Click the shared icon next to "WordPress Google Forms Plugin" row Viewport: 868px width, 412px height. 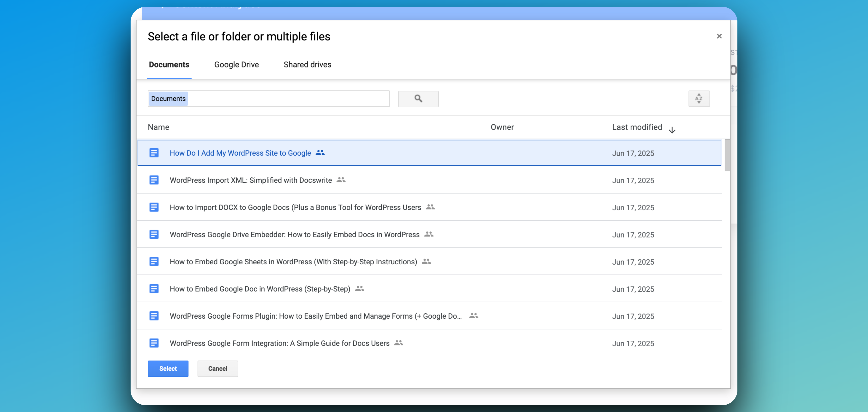[473, 315]
